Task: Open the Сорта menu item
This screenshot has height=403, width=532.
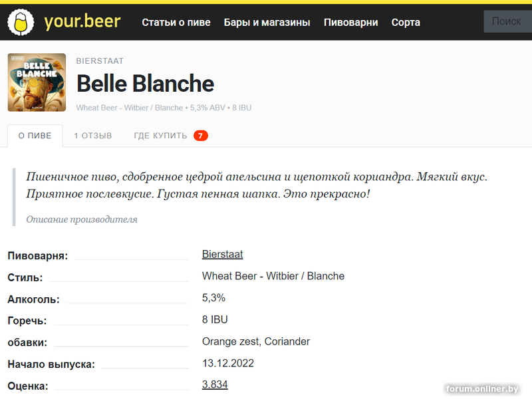Action: [406, 23]
